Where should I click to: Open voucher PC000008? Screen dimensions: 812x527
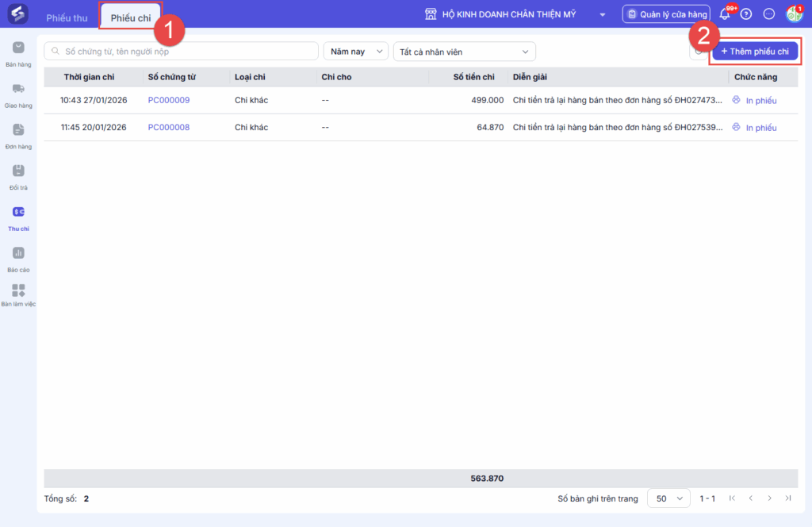coord(169,127)
